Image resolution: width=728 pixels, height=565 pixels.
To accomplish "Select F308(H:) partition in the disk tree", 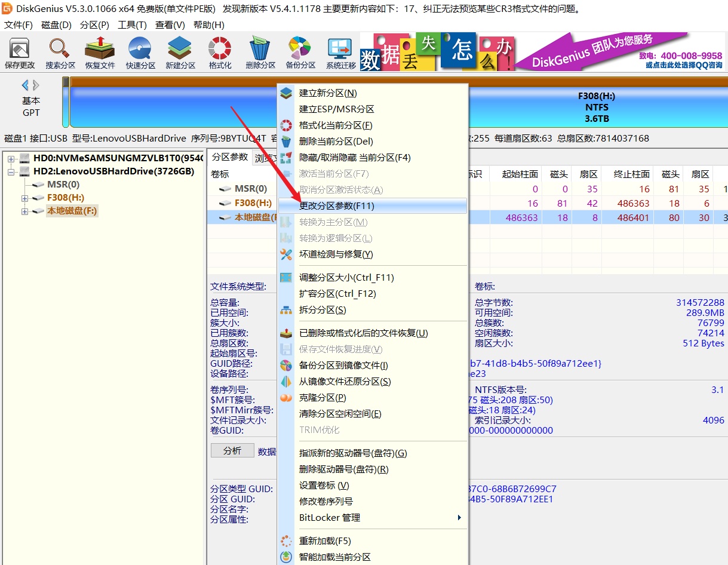I will coord(66,198).
